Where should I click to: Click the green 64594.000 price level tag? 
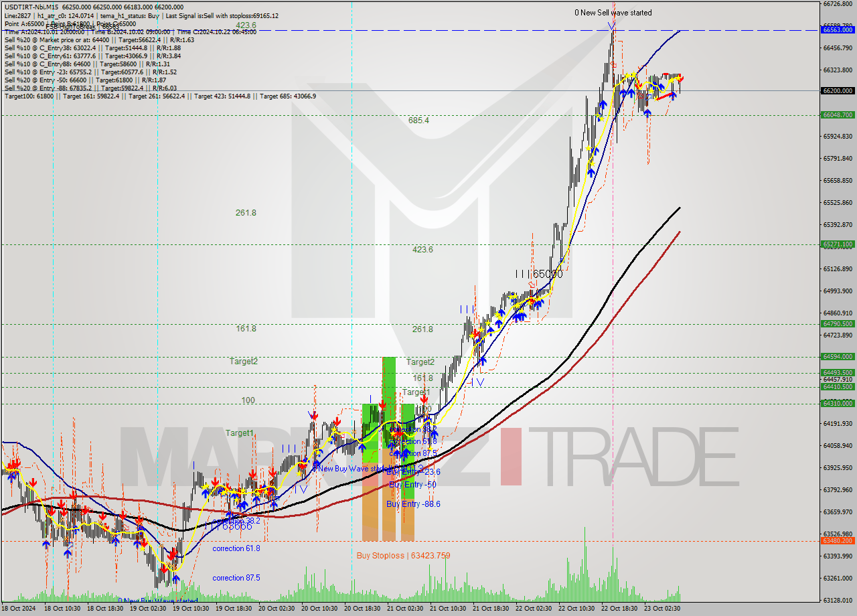838,357
